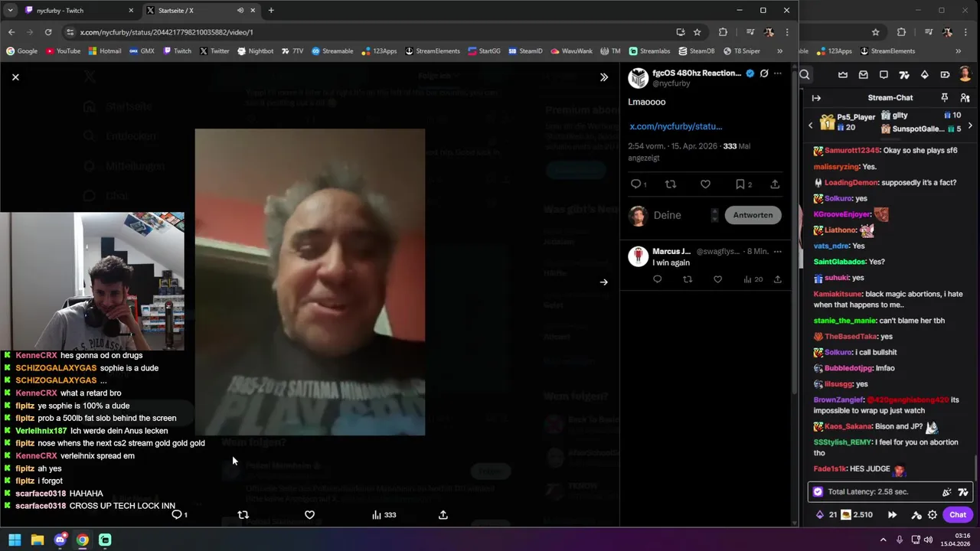Open the StreamElements bookmark
Viewport: 980px width, 551px height.
(432, 51)
